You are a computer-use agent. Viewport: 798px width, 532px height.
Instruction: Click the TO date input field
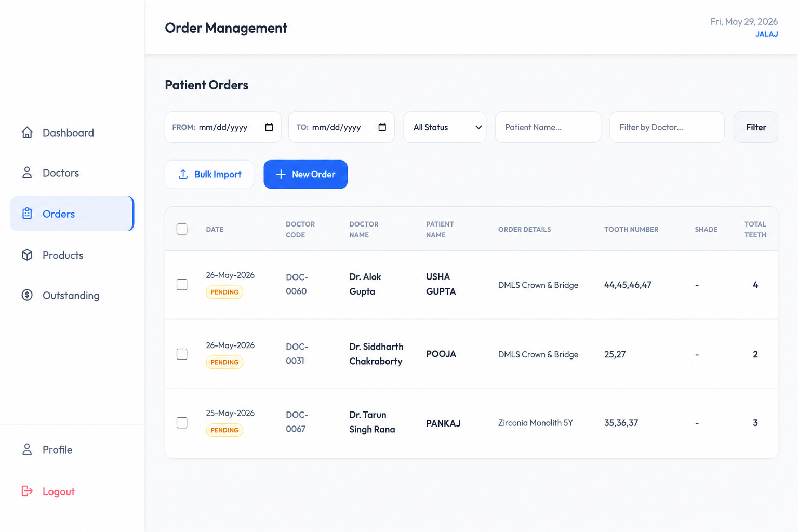(x=341, y=127)
